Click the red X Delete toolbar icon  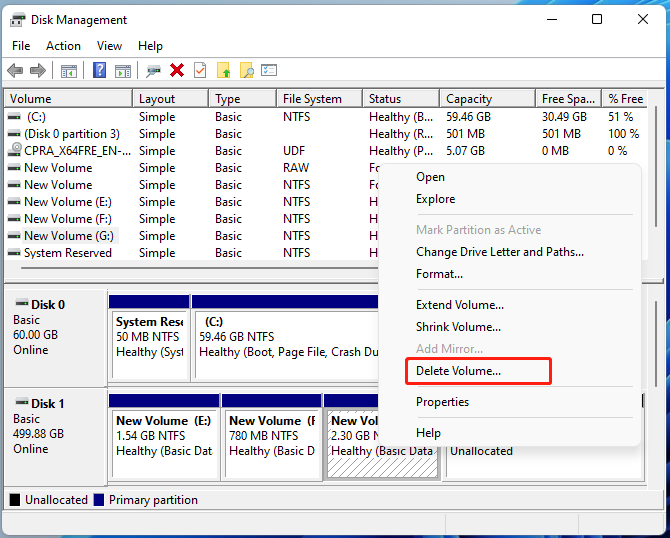click(176, 70)
